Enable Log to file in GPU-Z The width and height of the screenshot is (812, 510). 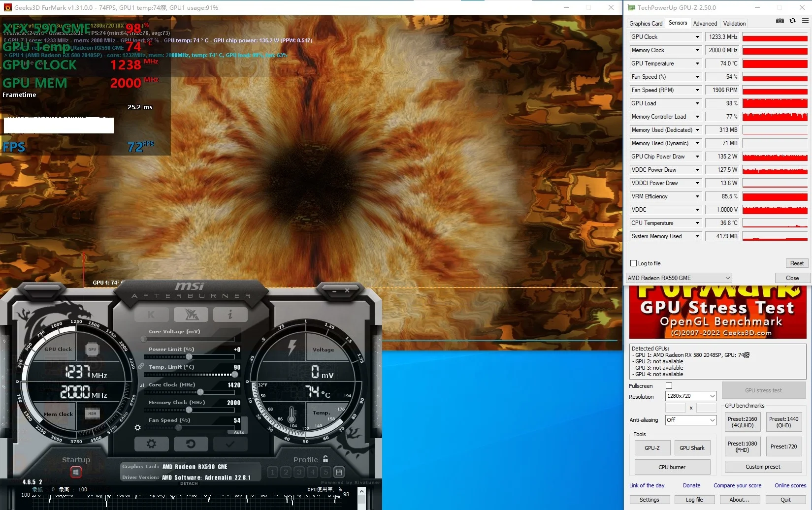click(x=633, y=263)
